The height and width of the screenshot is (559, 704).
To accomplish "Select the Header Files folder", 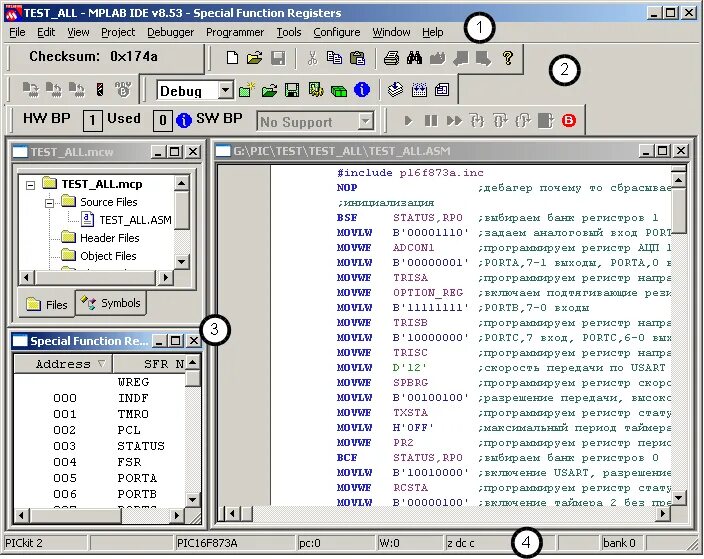I will pyautogui.click(x=110, y=238).
